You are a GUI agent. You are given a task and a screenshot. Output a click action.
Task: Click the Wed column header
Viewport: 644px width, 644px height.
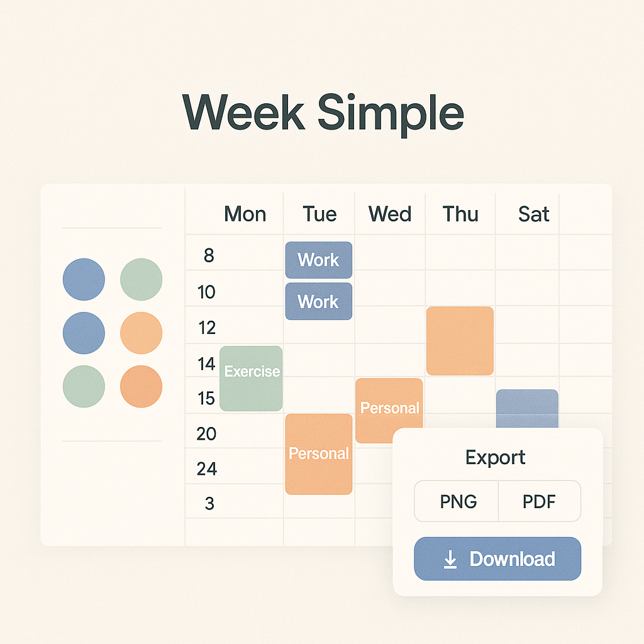[x=390, y=214]
